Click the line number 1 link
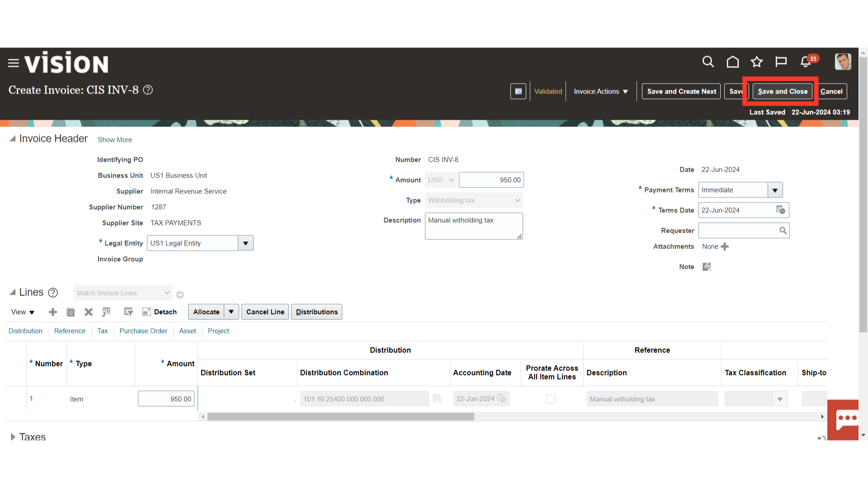Viewport: 868px width, 488px height. pyautogui.click(x=31, y=399)
